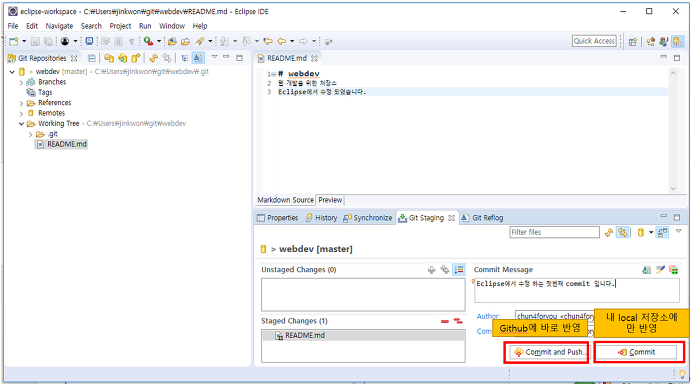Switch to the Git Reflog tab
This screenshot has height=384, width=694.
click(x=482, y=218)
